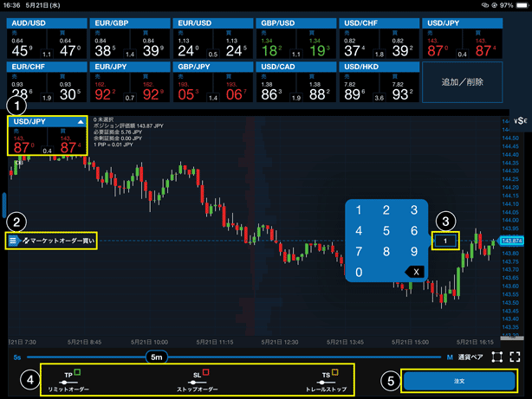Tap digit 3 on the numeric keypad
Image resolution: width=532 pixels, height=399 pixels.
pyautogui.click(x=414, y=210)
